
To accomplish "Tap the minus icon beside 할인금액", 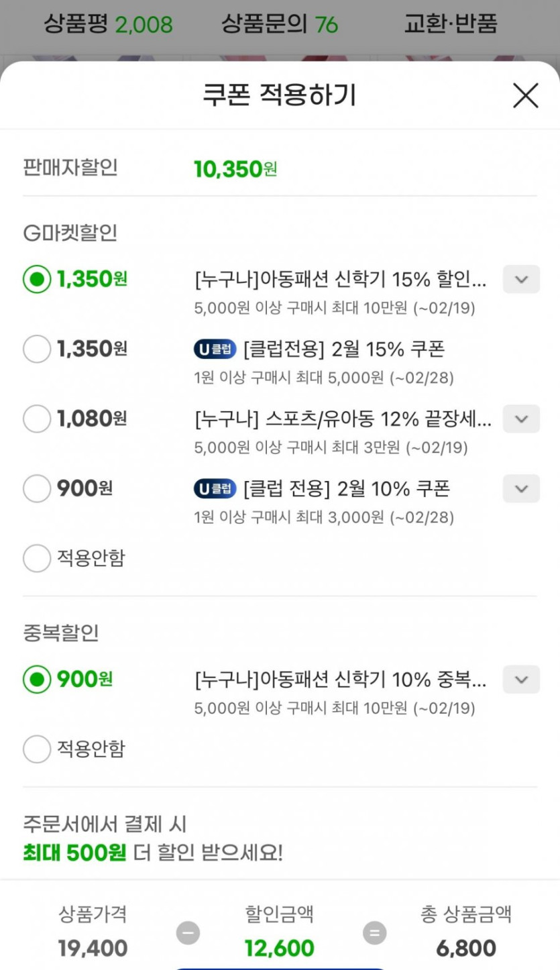I will [188, 932].
